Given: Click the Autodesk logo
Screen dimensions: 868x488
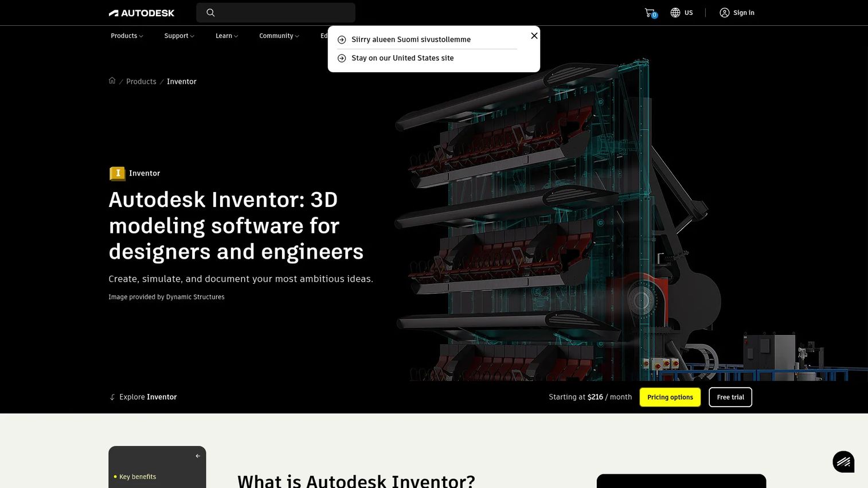Looking at the screenshot, I should 142,13.
